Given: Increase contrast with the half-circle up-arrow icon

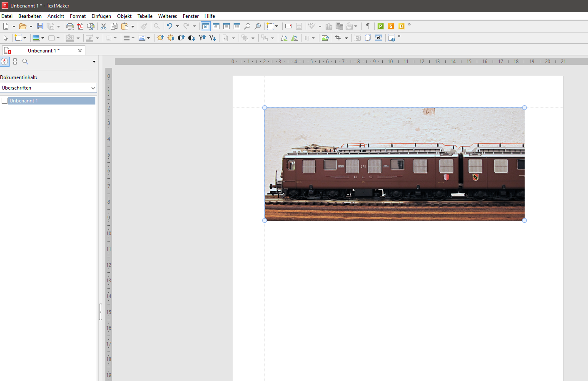Looking at the screenshot, I should [181, 38].
